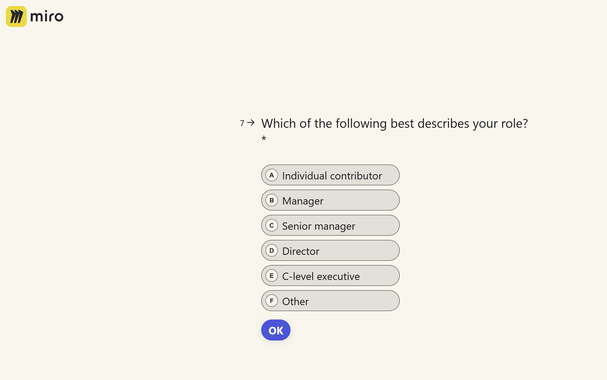Click the circled letter B key badge
Screen dimensions: 607x380
[x=272, y=200]
